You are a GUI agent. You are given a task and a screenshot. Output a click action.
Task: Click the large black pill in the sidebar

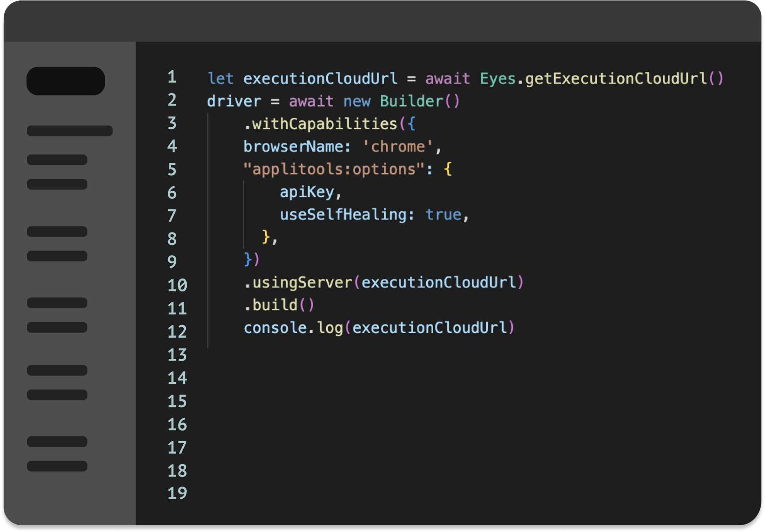(65, 81)
